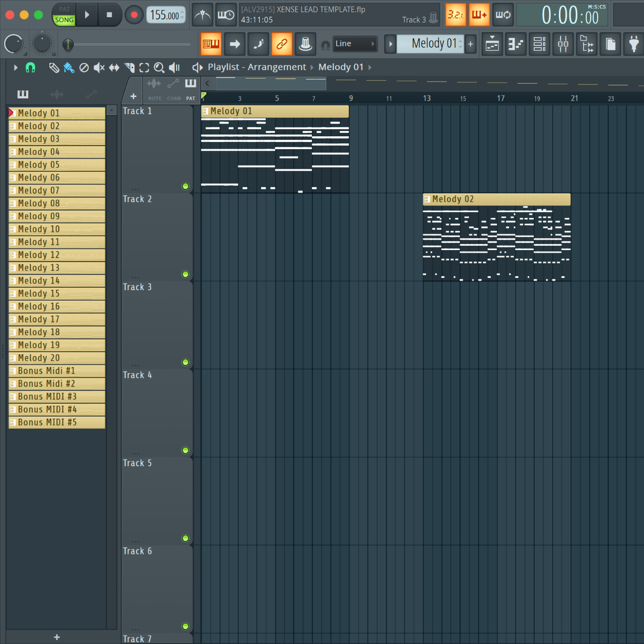This screenshot has width=644, height=644.
Task: Open the Playlist view icon
Action: pyautogui.click(x=492, y=44)
